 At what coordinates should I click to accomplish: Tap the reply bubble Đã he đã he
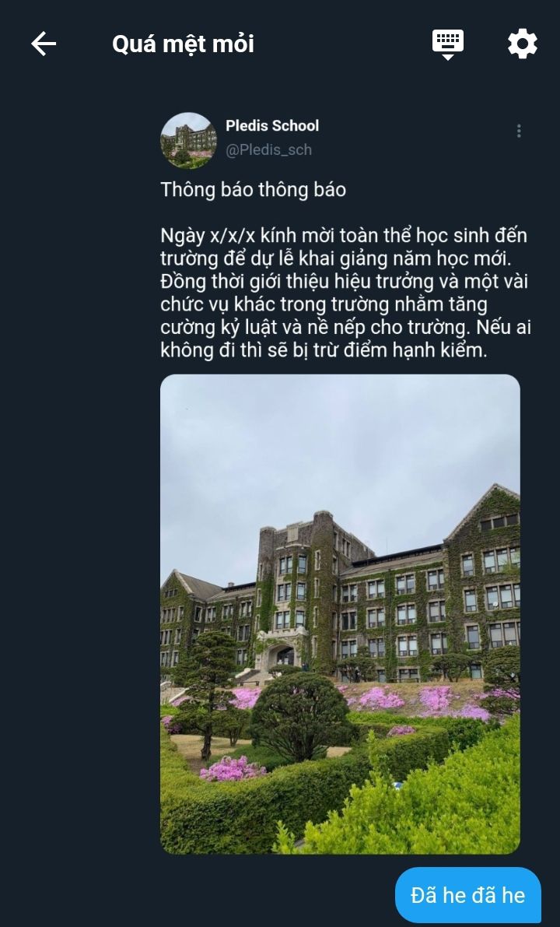click(468, 894)
